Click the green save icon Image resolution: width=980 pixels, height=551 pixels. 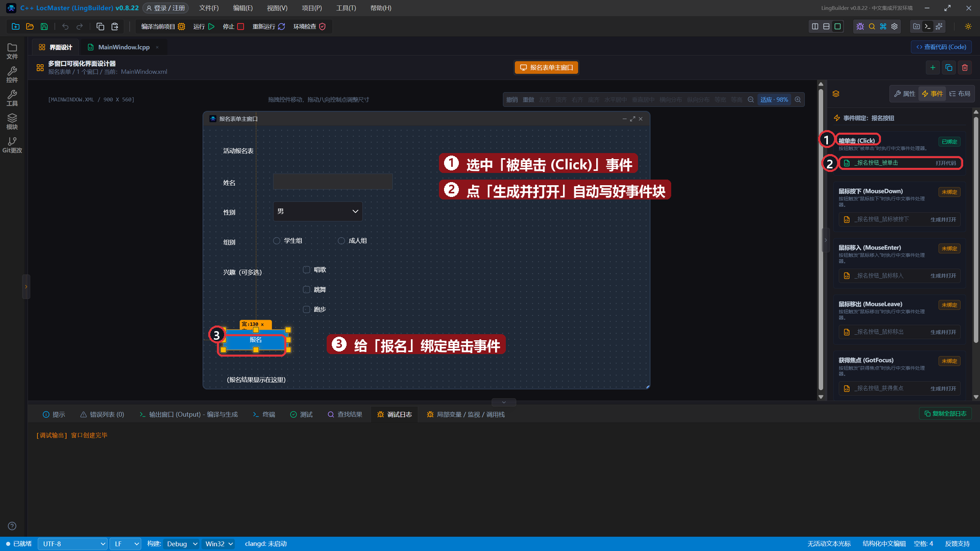pyautogui.click(x=44, y=27)
